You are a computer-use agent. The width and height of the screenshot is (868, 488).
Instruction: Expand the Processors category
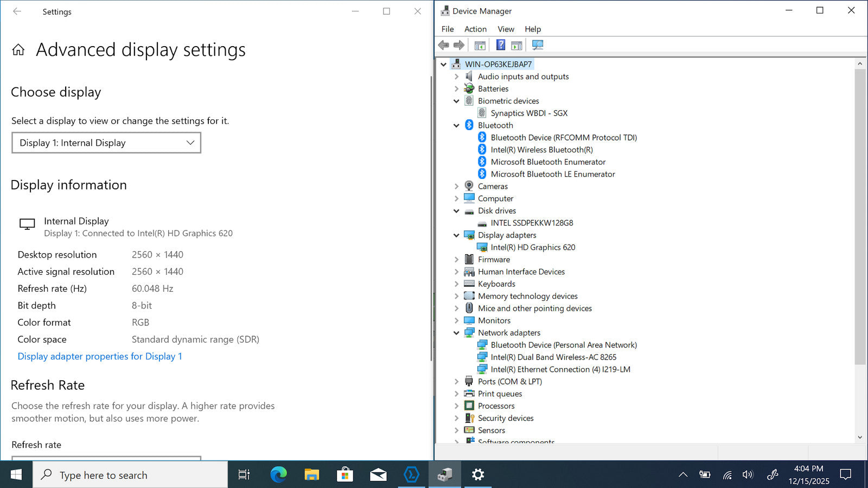[456, 406]
